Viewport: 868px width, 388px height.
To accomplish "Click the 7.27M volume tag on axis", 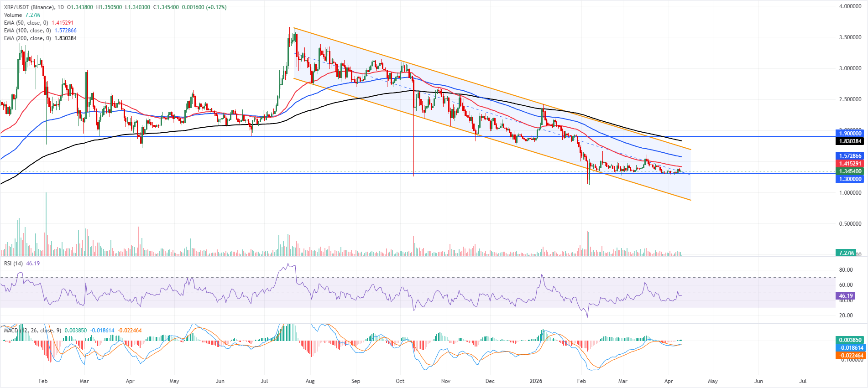I will [846, 253].
